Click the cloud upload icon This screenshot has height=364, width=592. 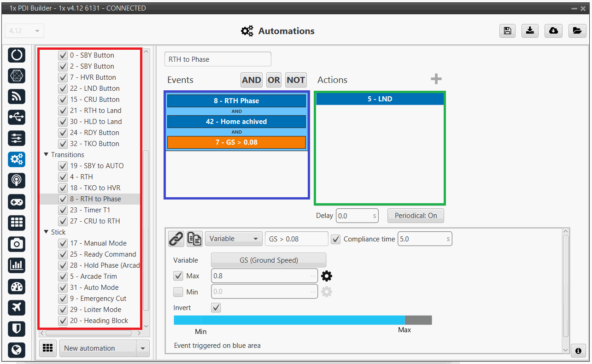coord(553,31)
